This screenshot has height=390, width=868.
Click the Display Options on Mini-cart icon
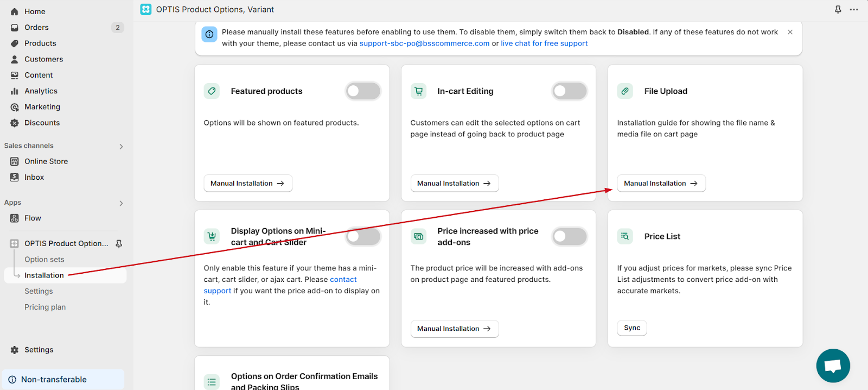click(212, 236)
